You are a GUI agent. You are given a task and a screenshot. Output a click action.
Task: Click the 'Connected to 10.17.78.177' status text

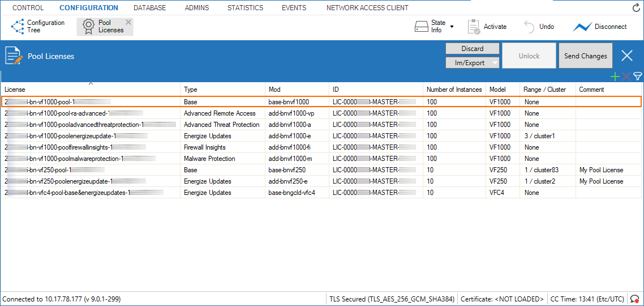62,299
